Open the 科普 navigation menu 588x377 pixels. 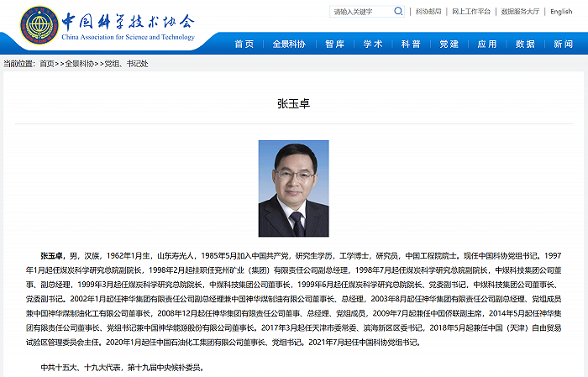(x=411, y=44)
